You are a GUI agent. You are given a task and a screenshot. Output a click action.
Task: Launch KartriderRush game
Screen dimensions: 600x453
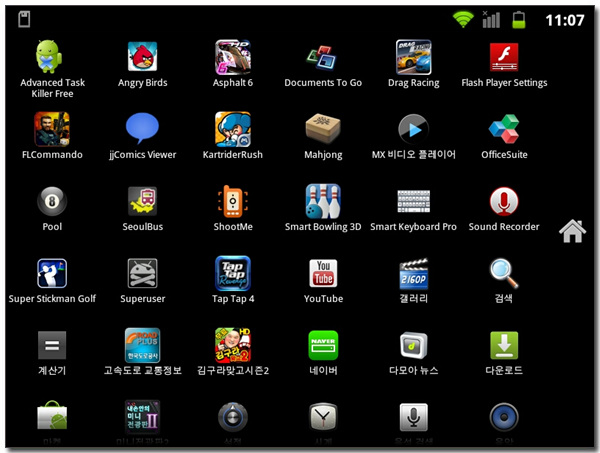[233, 136]
